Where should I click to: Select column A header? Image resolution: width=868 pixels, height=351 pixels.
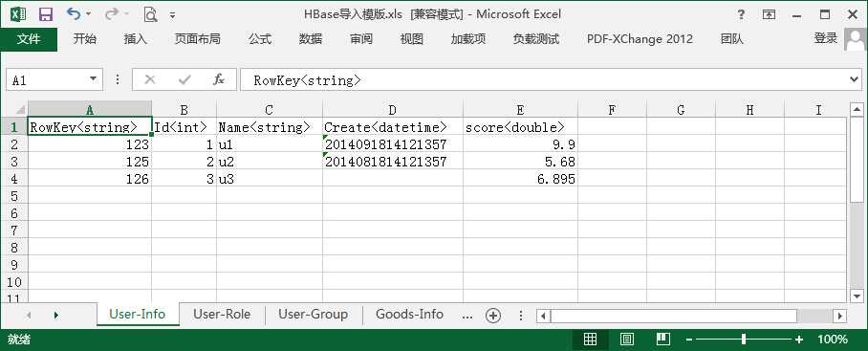click(x=90, y=109)
